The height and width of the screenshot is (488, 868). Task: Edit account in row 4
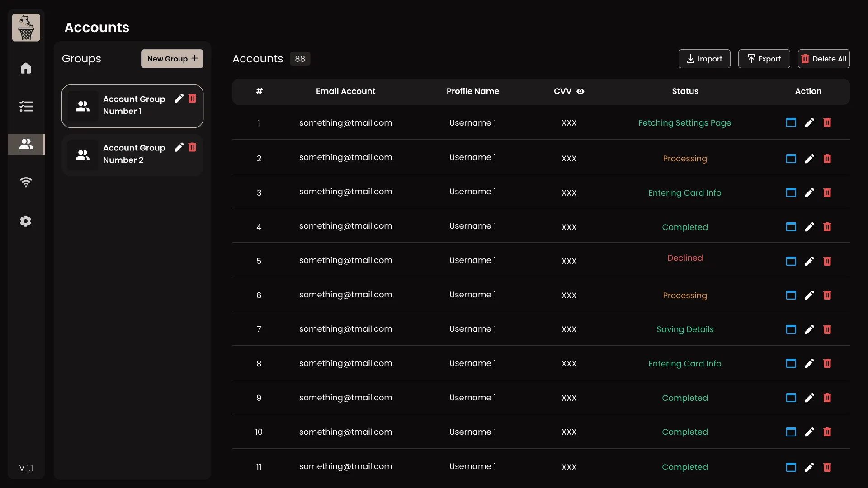809,227
